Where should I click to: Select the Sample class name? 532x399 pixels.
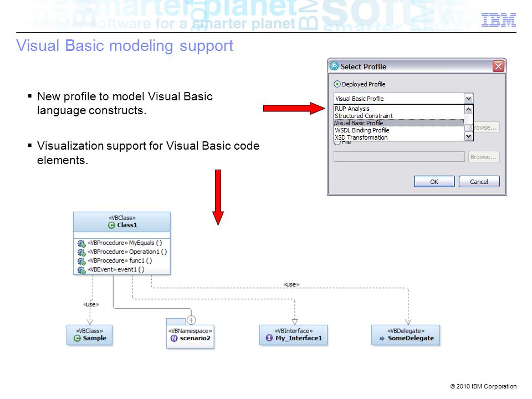pyautogui.click(x=94, y=338)
